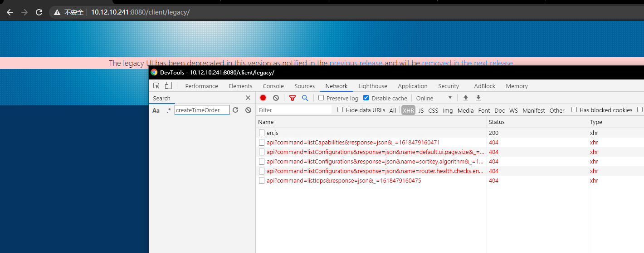Open the Memory tab
Image resolution: width=644 pixels, height=253 pixels.
click(517, 86)
